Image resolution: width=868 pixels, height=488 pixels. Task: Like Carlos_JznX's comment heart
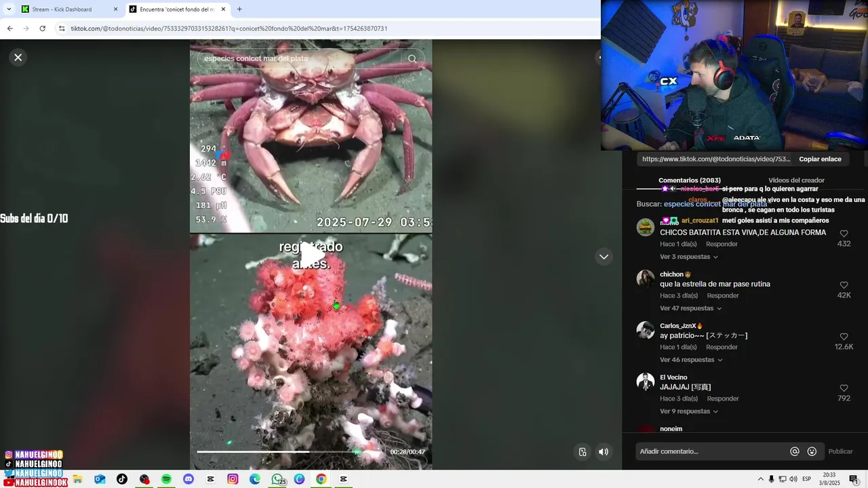coord(844,337)
